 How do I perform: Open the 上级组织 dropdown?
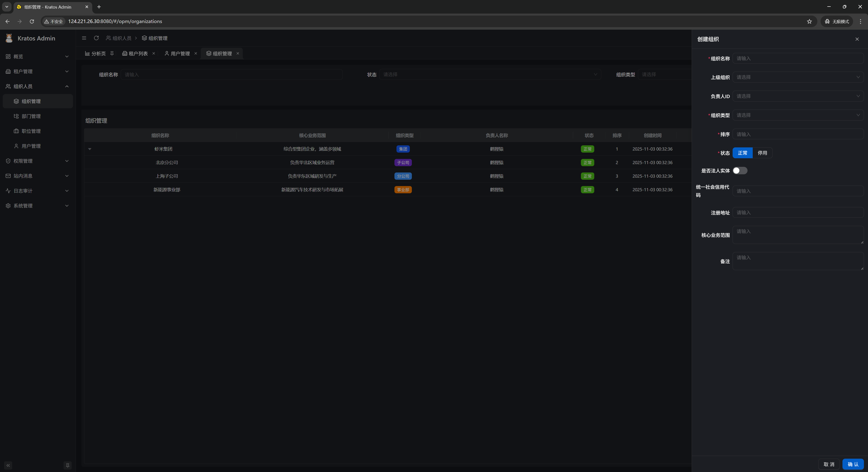797,77
